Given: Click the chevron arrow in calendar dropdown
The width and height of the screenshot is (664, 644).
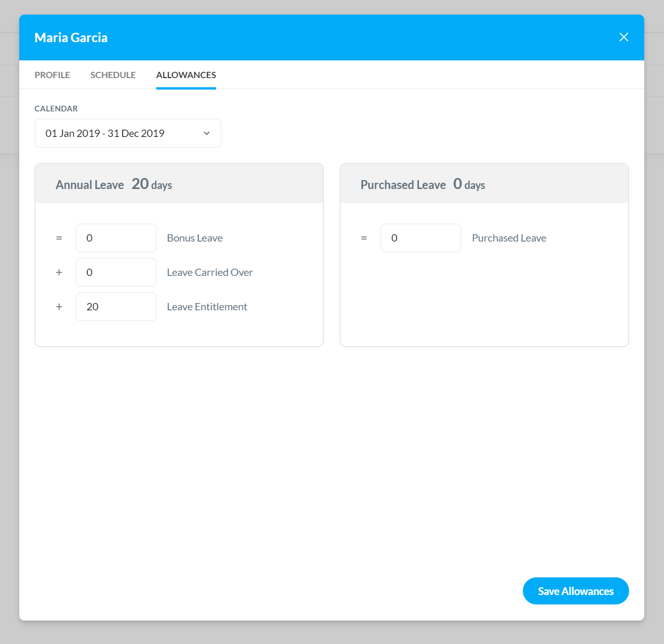Looking at the screenshot, I should click(207, 133).
